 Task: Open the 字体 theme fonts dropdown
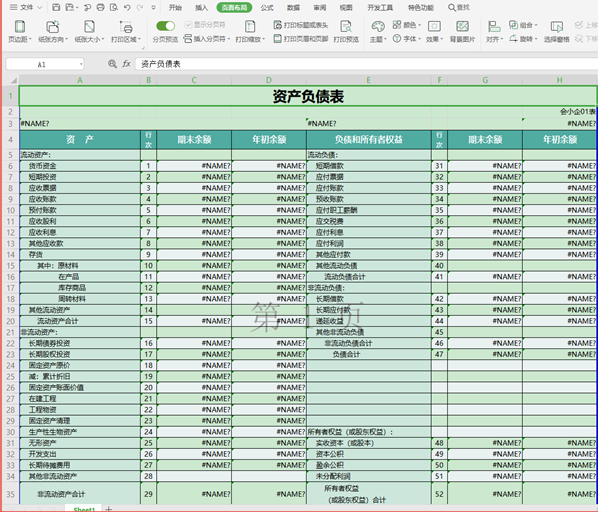[407, 39]
